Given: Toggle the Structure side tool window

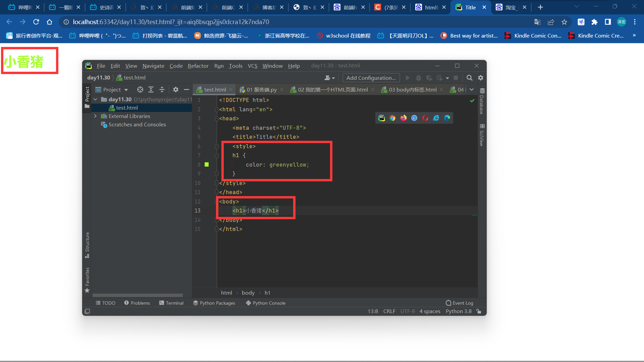Looking at the screenshot, I should coord(87,245).
